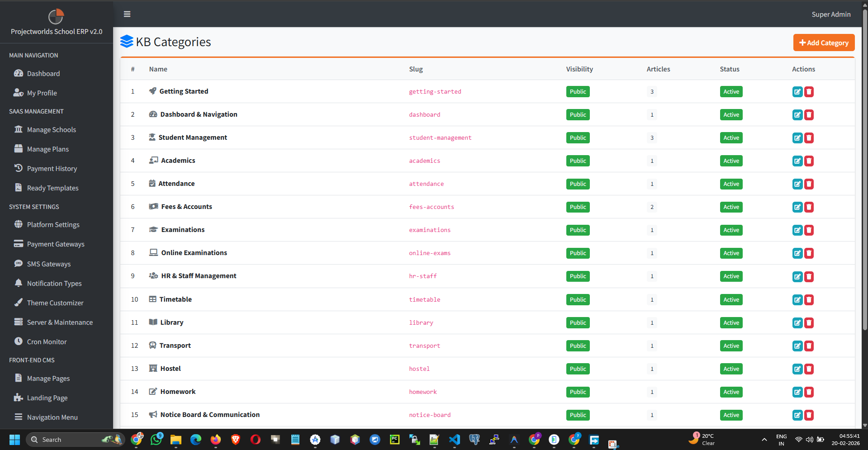Toggle Public visibility for the Academics category
The image size is (868, 450).
[x=578, y=161]
